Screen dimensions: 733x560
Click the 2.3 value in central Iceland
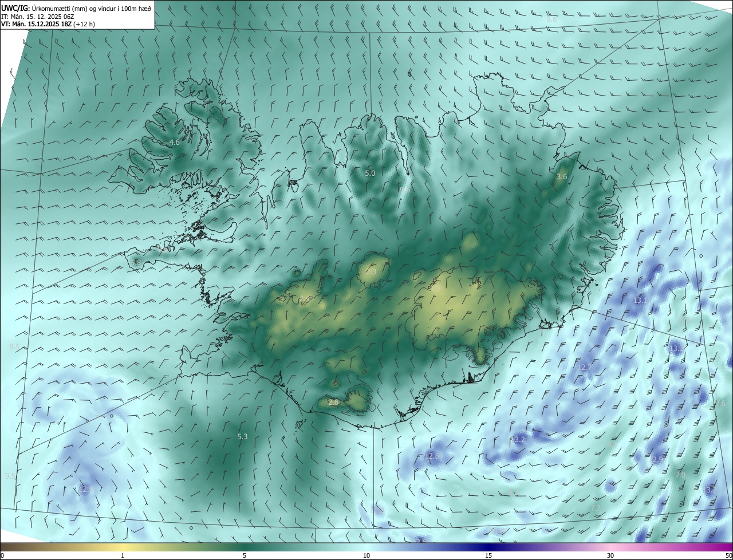(371, 272)
